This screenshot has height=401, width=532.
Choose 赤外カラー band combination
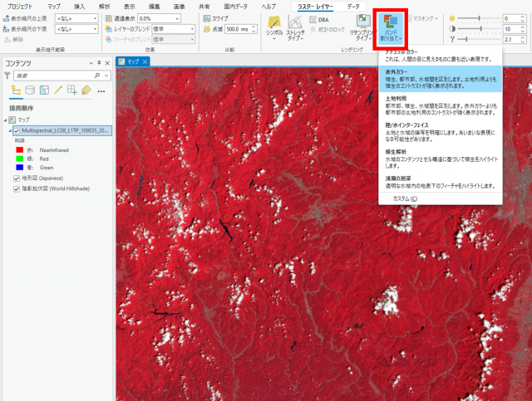[x=440, y=79]
